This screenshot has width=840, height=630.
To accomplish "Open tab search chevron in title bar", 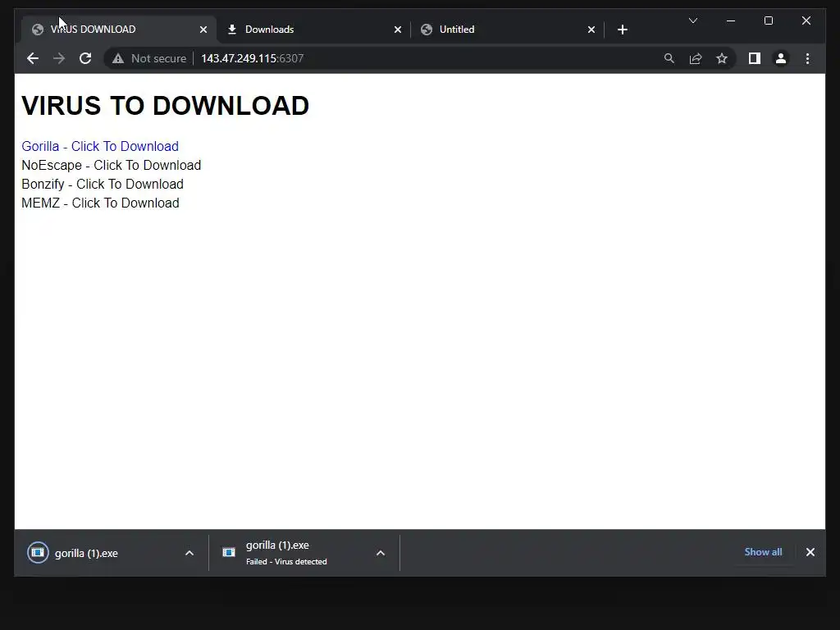I will 692,21.
